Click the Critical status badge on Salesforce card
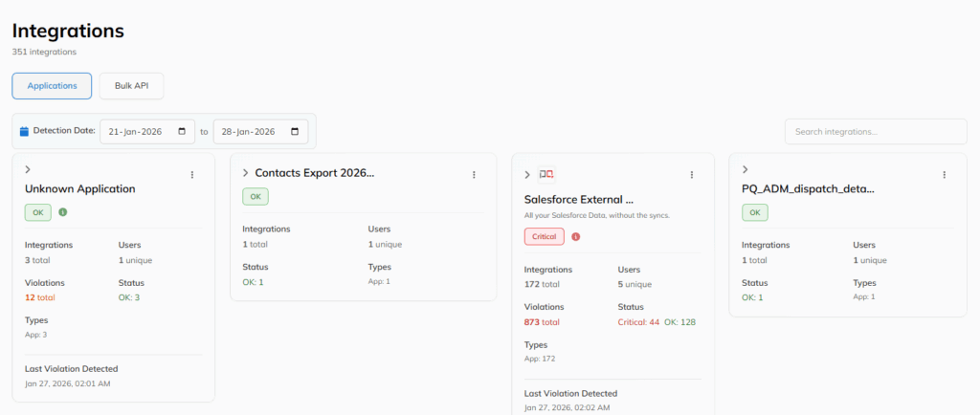 pyautogui.click(x=544, y=236)
